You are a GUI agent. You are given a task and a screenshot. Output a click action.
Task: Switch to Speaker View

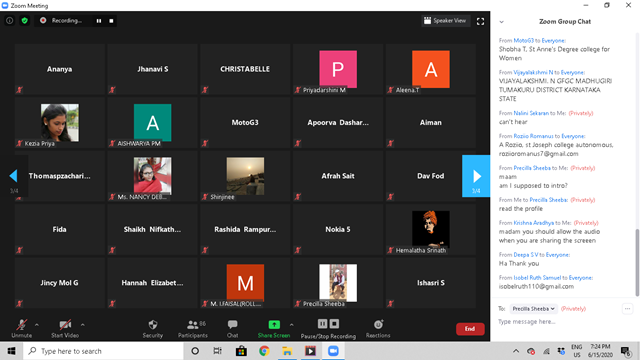pyautogui.click(x=445, y=20)
